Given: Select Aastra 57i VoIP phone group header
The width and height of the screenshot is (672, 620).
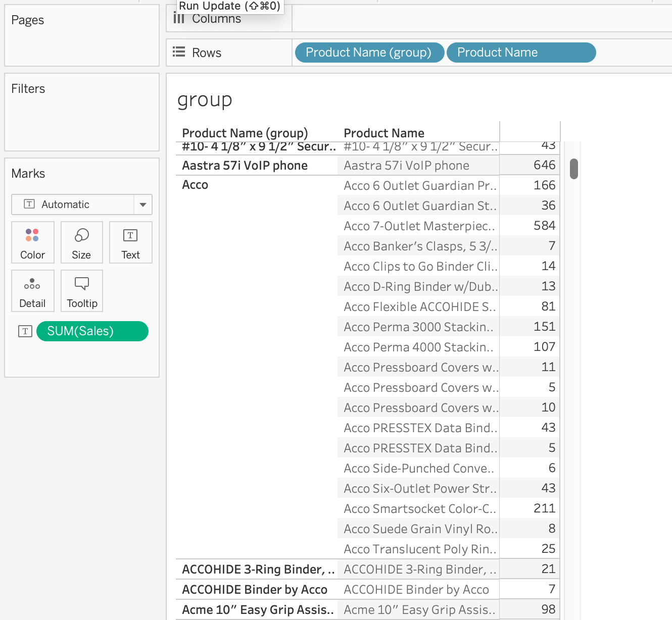Looking at the screenshot, I should 245,166.
